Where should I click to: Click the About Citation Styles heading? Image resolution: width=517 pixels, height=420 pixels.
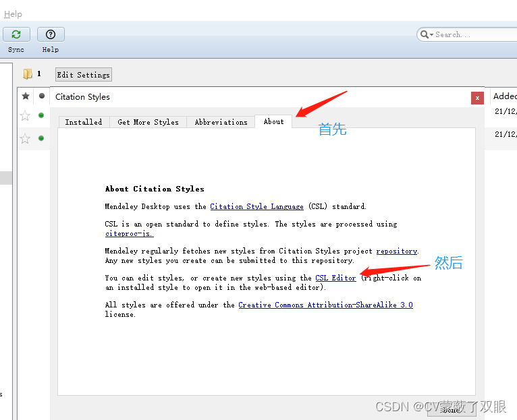(x=155, y=189)
